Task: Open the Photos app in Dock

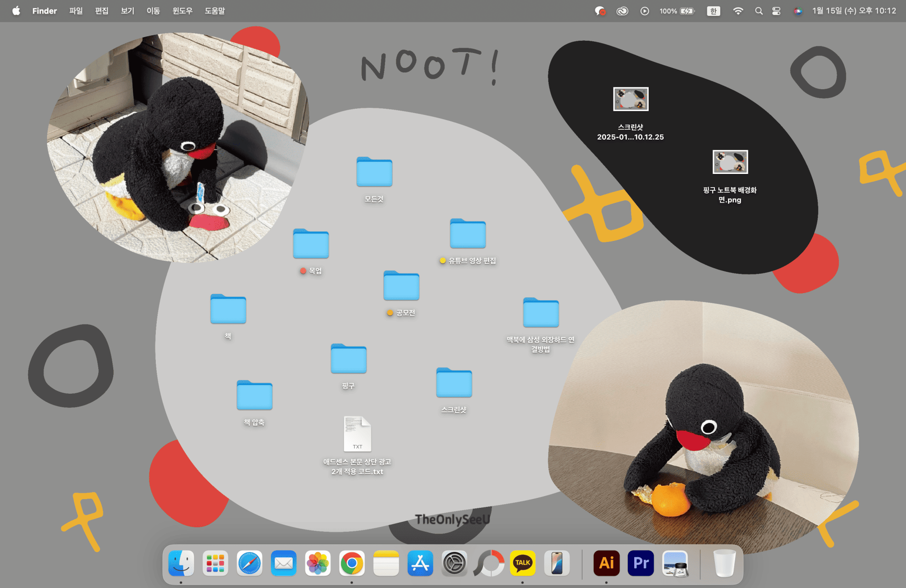Action: (318, 563)
